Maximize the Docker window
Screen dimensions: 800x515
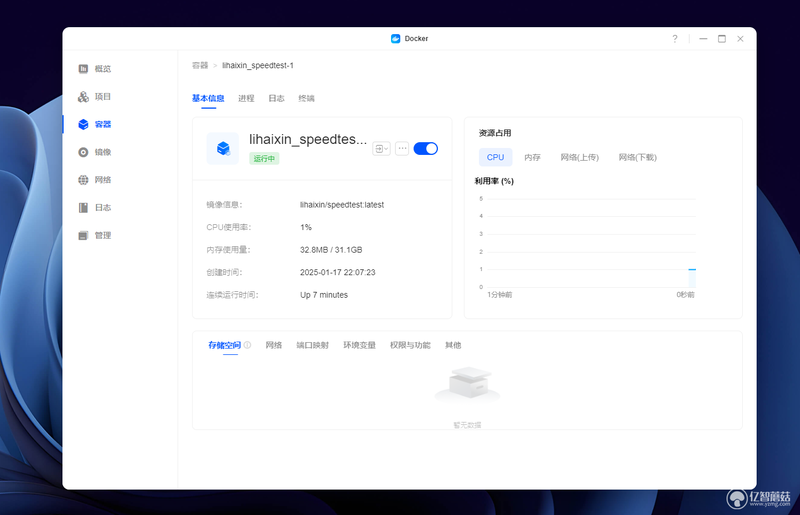721,39
